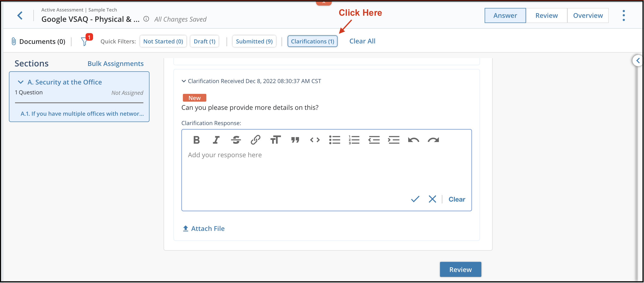This screenshot has height=283, width=644.
Task: Create a bulleted list
Action: [334, 140]
